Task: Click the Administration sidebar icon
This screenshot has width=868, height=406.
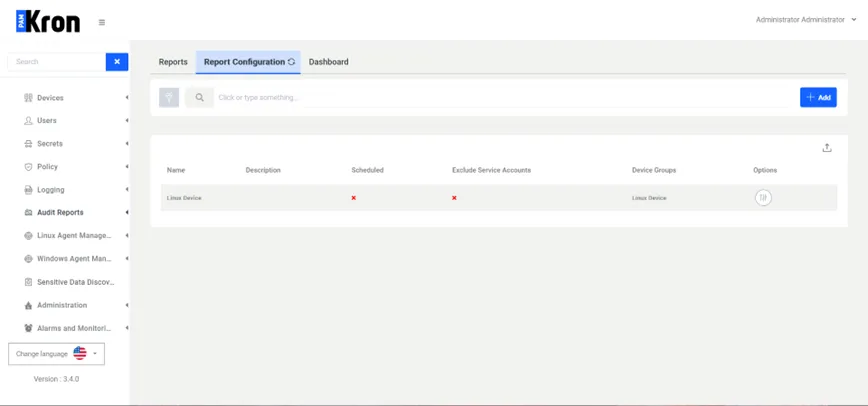Action: point(29,305)
